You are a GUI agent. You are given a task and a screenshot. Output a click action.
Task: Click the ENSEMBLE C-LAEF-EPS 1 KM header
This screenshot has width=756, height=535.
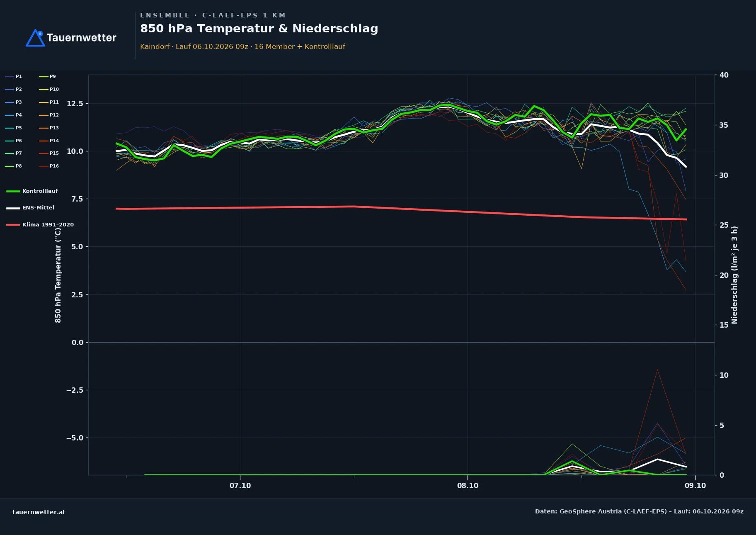(x=213, y=15)
